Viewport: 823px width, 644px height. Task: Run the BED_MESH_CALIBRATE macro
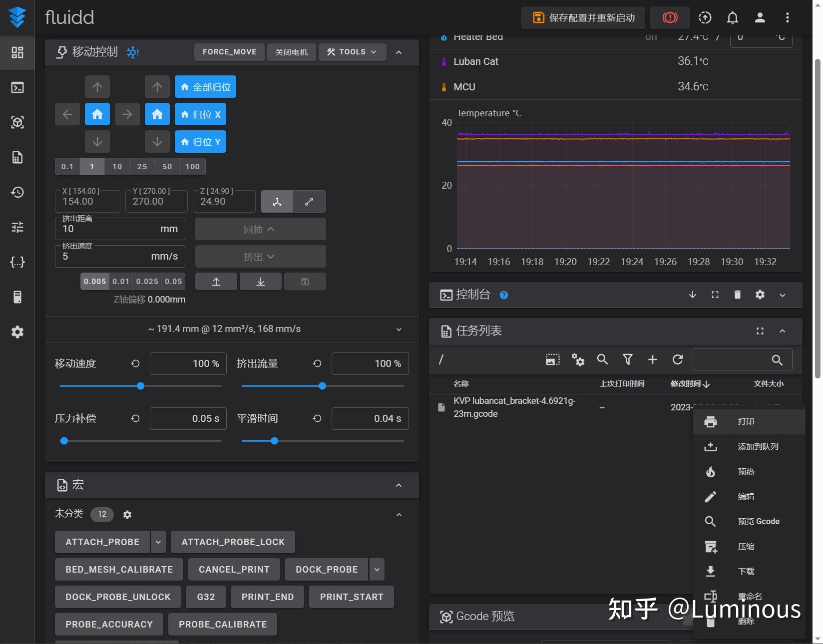coord(118,569)
